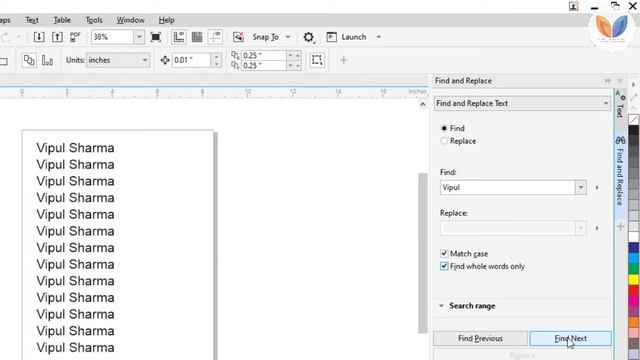Select the red color swatch
640x360 pixels.
(633, 291)
